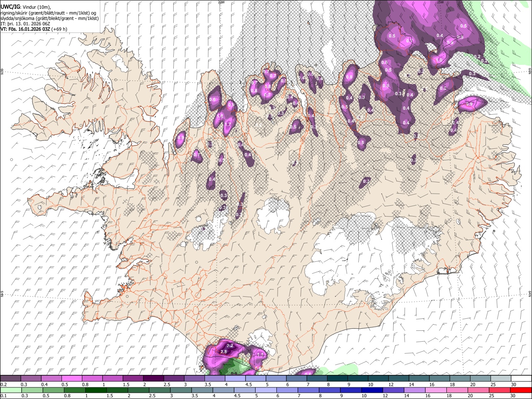Click the 'IT: Þri. 13. 01. 2026 06Z' line
The height and width of the screenshot is (399, 532).
(25, 24)
